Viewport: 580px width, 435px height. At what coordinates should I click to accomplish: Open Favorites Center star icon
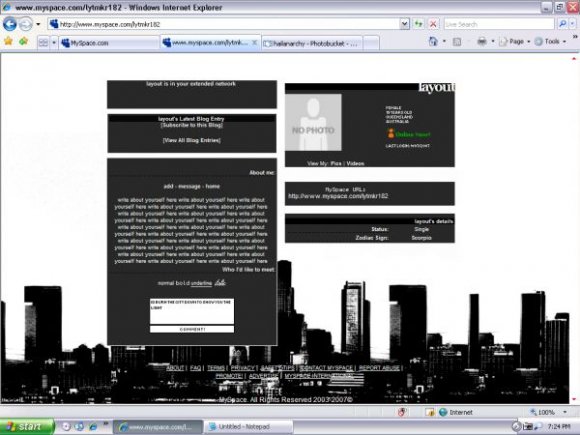coord(8,41)
